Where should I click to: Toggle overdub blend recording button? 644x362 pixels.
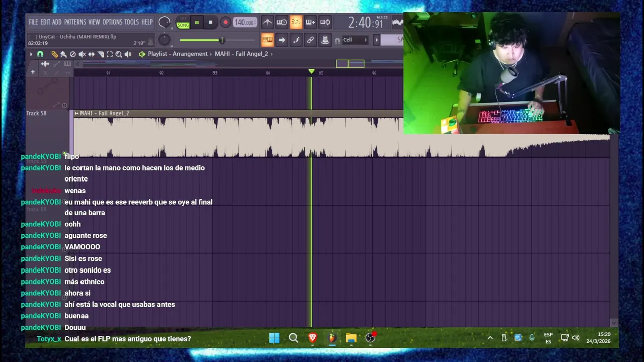click(x=310, y=22)
